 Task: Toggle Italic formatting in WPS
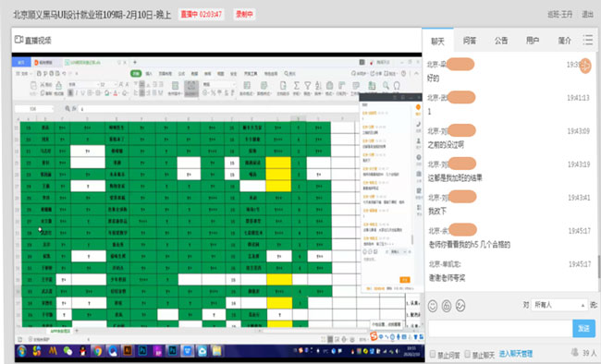pyautogui.click(x=77, y=93)
